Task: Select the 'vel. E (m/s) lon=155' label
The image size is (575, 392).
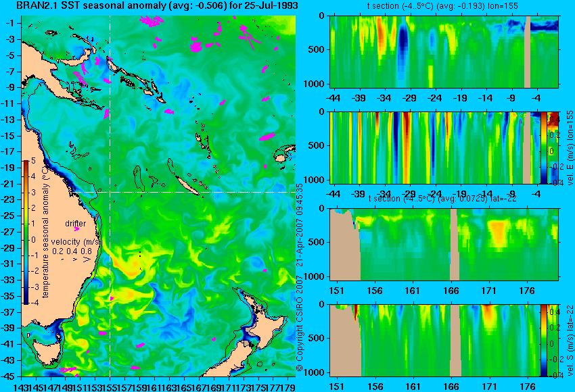Action: (570, 147)
